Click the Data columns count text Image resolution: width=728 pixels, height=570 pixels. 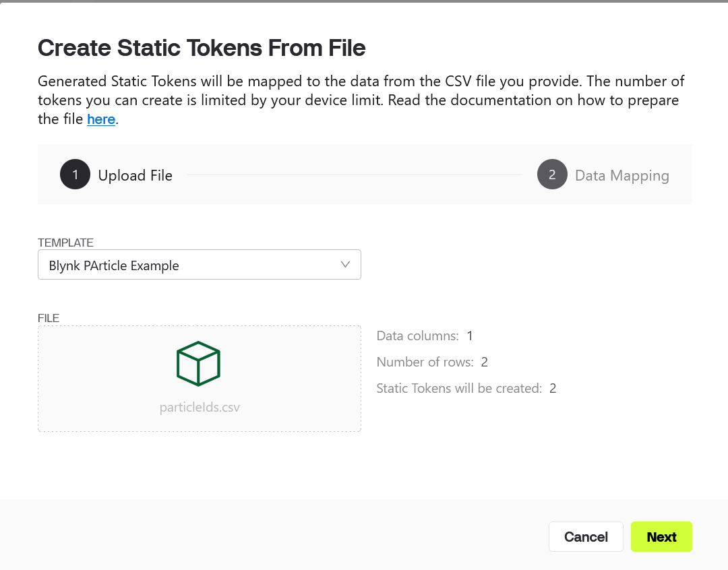pos(425,336)
